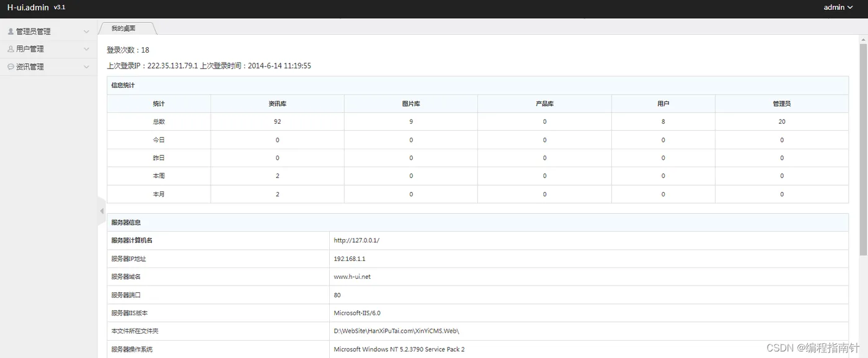Click the D:\WebSite folder path value
This screenshot has width=868, height=358.
click(397, 331)
